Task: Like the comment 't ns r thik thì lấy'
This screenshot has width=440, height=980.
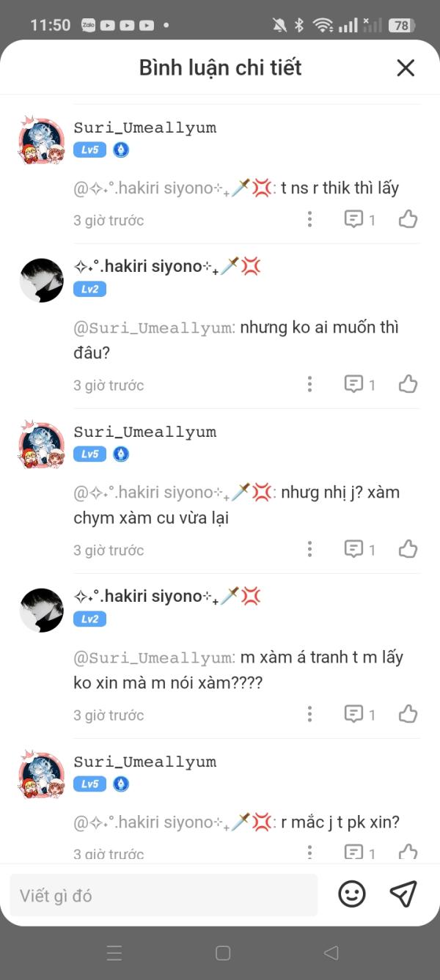Action: coord(408,219)
